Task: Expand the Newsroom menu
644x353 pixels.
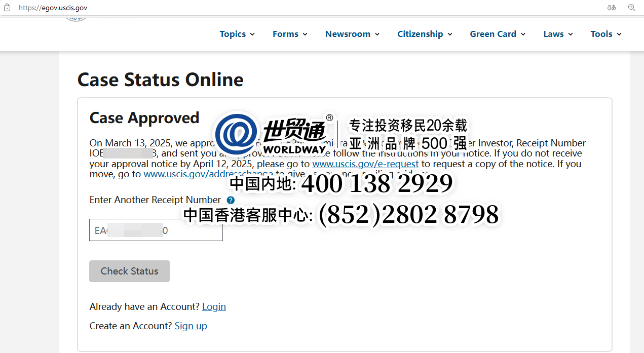Action: click(x=352, y=34)
